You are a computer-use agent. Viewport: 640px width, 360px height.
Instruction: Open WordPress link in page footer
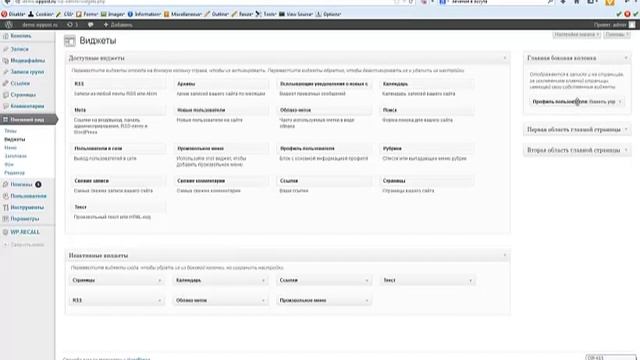tap(138, 359)
